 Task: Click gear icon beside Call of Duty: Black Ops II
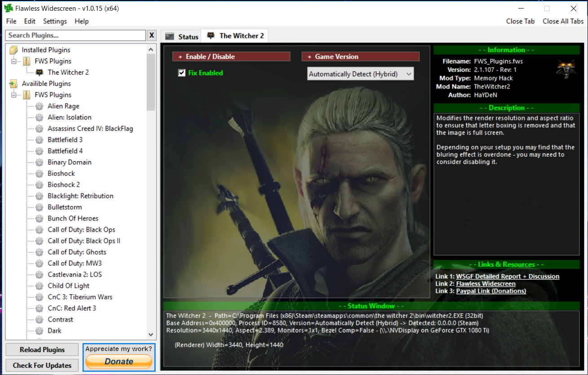40,241
